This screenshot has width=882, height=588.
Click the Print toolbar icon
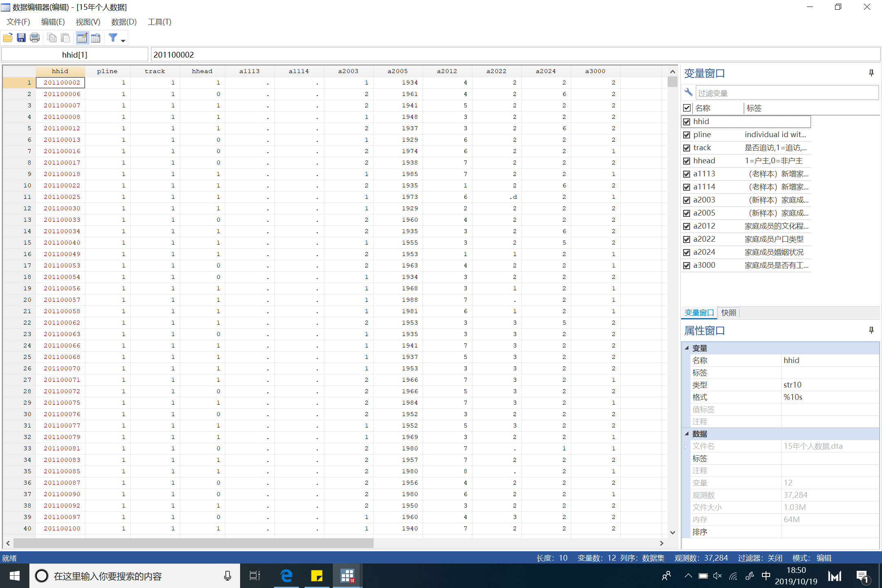point(35,38)
